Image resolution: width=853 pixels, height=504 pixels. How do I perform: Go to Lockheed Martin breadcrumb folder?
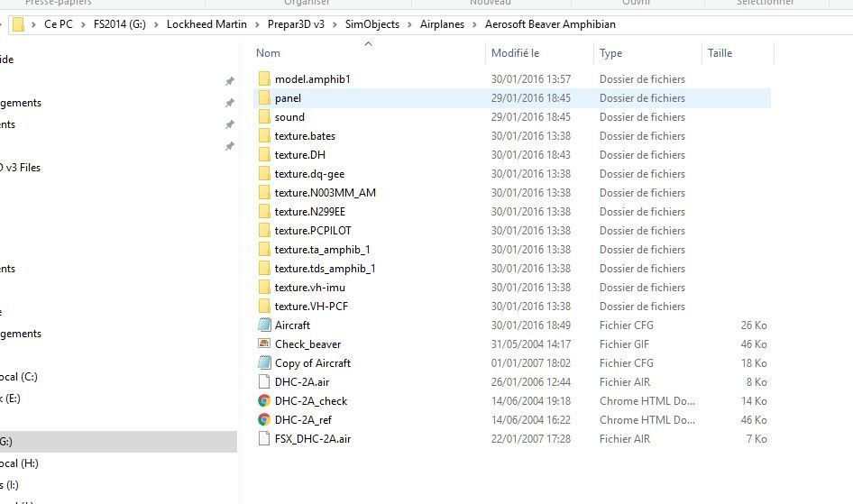tap(206, 24)
